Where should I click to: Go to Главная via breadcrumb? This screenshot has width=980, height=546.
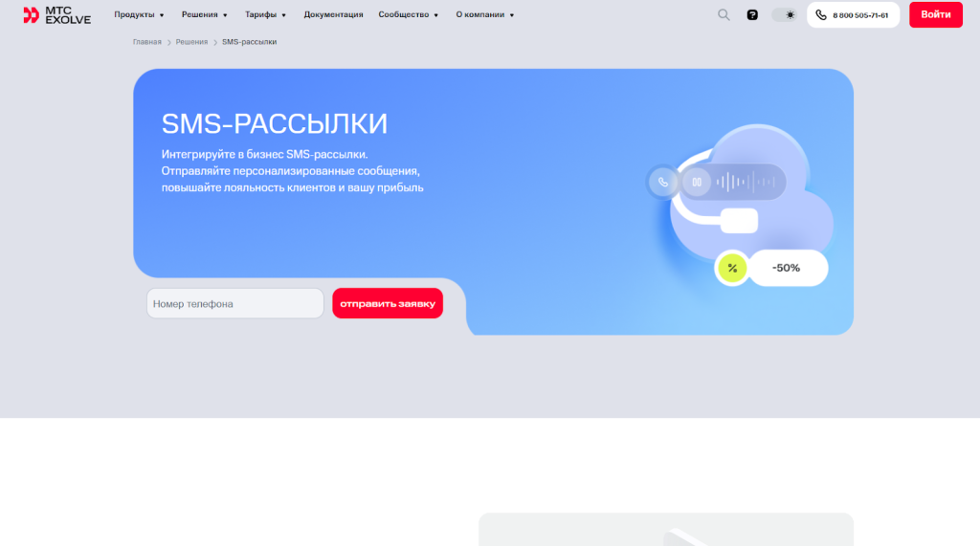tap(147, 42)
